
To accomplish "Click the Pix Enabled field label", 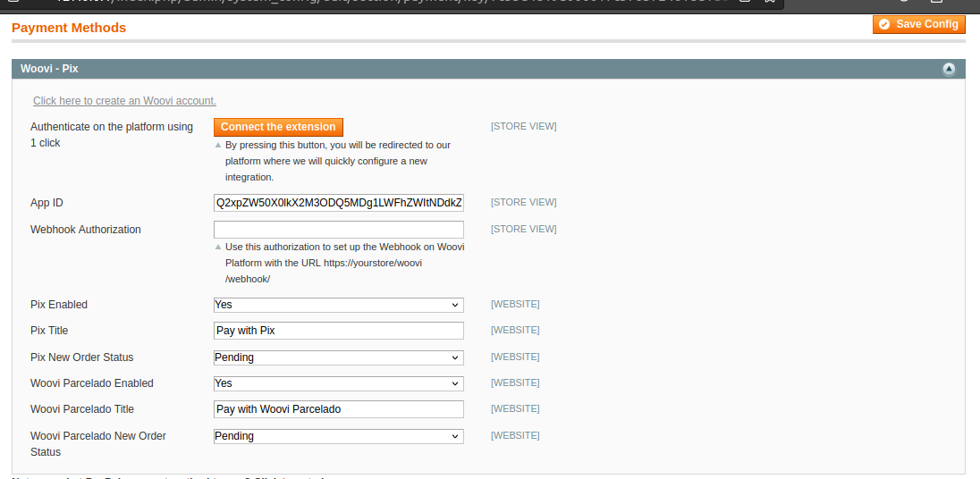I will (59, 305).
